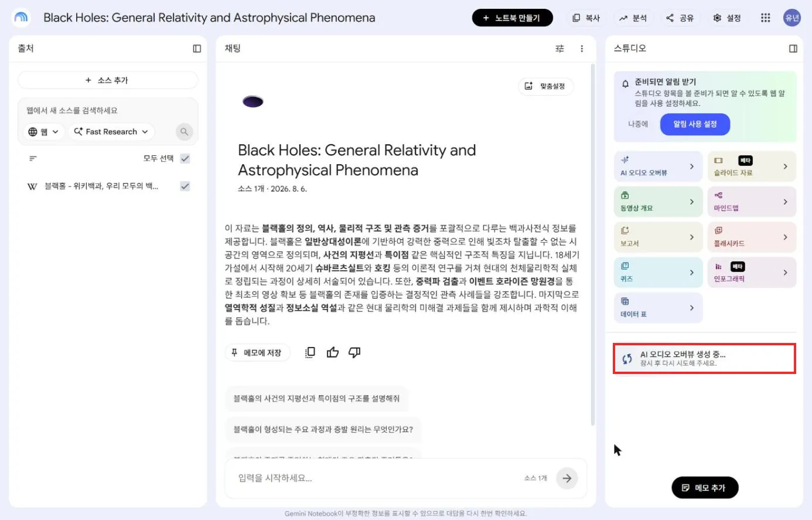Click the source search magnifier icon
The width and height of the screenshot is (812, 520).
tap(185, 132)
